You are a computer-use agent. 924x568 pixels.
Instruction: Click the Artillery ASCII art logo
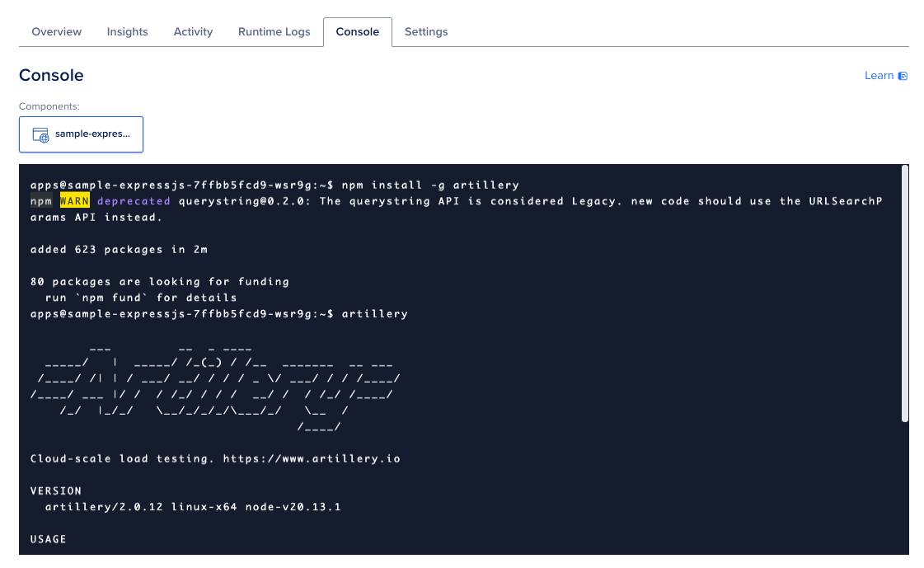pos(215,389)
